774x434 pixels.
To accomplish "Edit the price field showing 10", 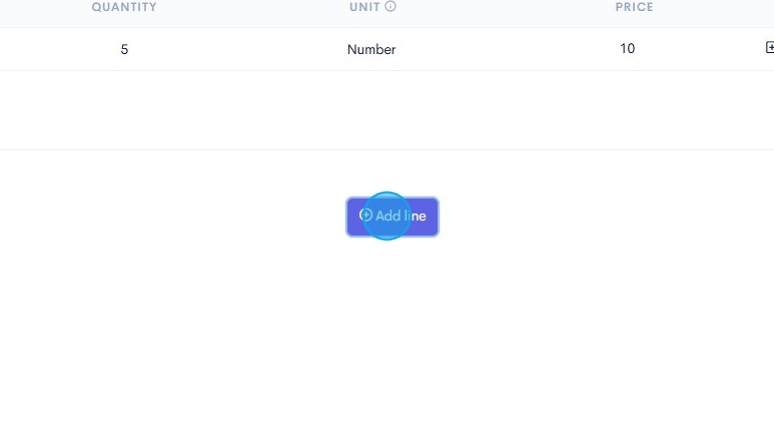I will click(x=627, y=48).
